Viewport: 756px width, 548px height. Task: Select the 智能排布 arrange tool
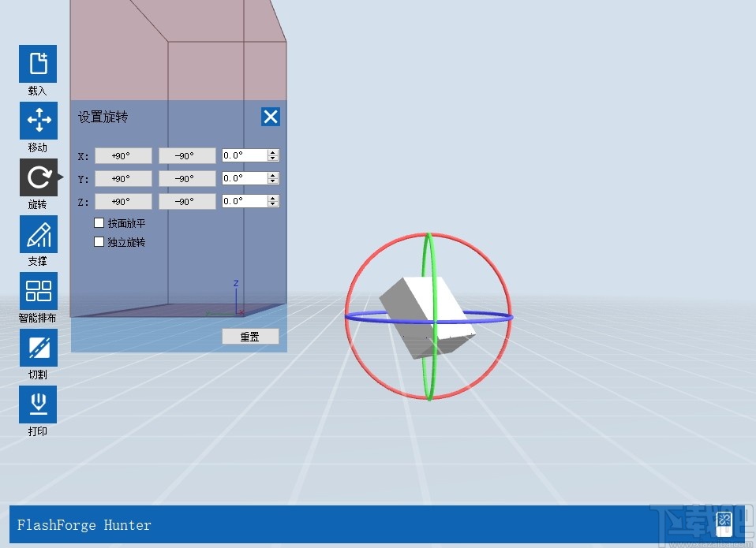pos(37,290)
